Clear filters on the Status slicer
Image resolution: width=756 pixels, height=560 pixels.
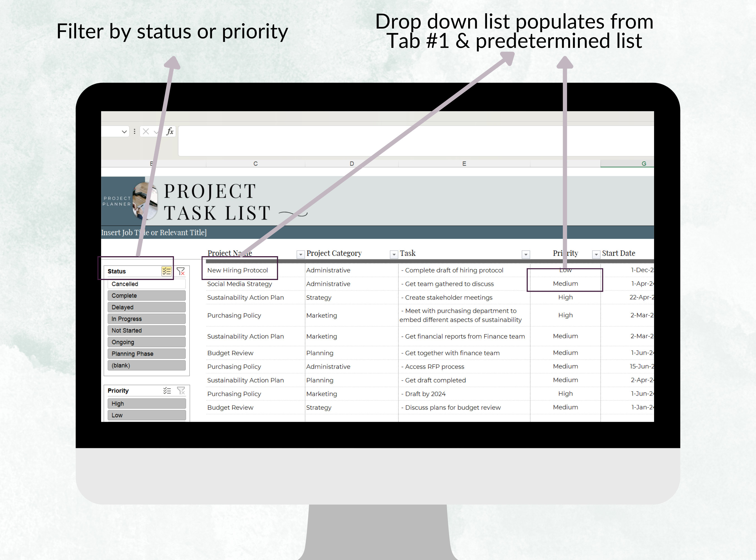[181, 272]
